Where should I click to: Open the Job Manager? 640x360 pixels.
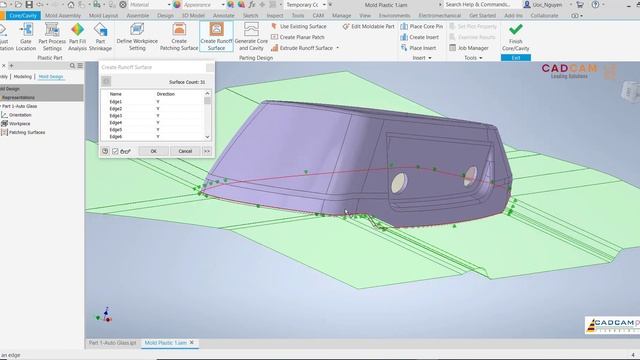[469, 48]
